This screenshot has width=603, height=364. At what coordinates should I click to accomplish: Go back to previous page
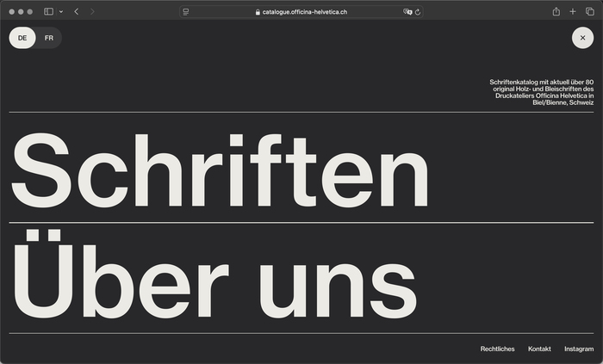pyautogui.click(x=77, y=12)
